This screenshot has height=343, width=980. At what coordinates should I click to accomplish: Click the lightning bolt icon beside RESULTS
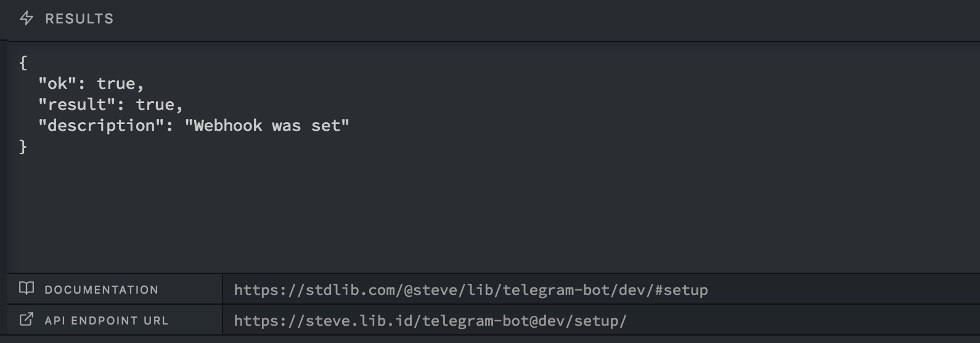[x=27, y=19]
